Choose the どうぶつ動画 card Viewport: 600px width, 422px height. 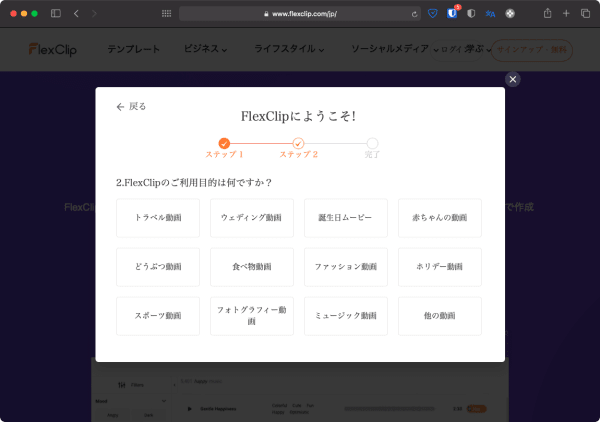158,267
